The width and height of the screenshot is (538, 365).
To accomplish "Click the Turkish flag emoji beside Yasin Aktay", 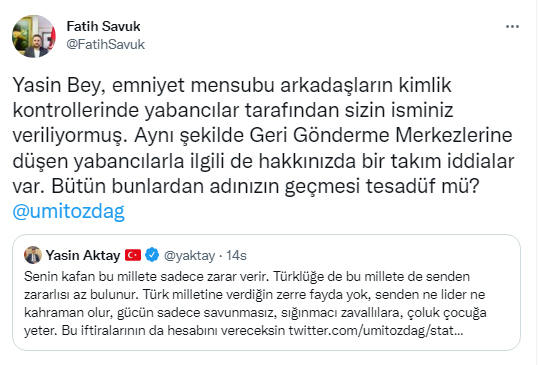I will (133, 255).
